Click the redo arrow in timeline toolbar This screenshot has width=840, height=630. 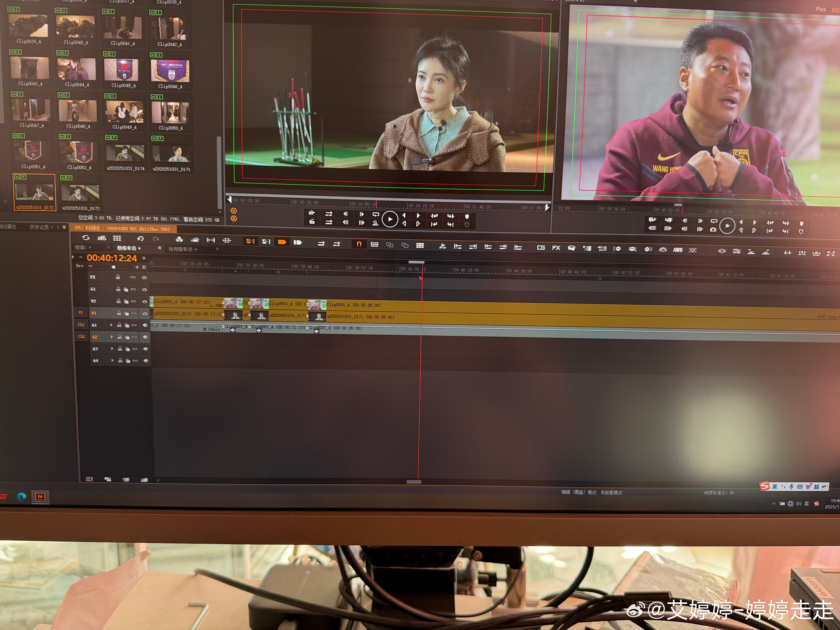pyautogui.click(x=156, y=239)
